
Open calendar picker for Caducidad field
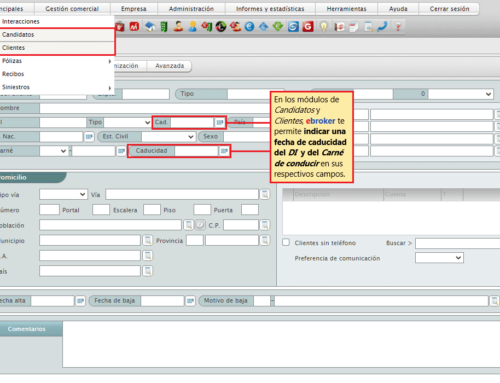[224, 151]
